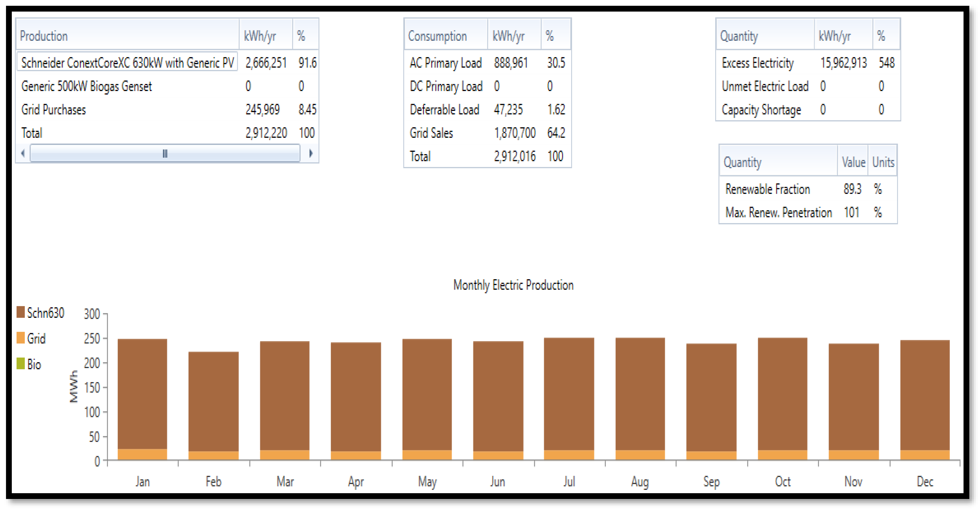Select the Grid Purchases row
This screenshot has height=511, width=980.
(x=54, y=110)
